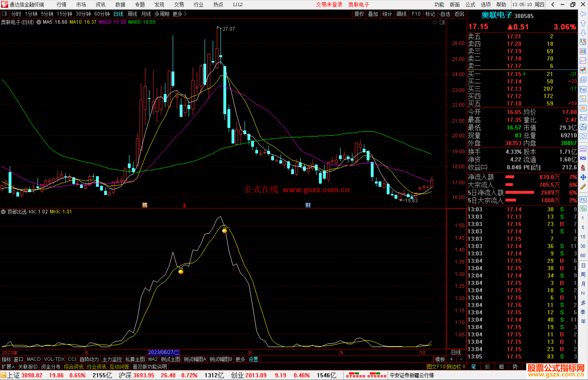Image resolution: width=588 pixels, height=380 pixels.
Task: Collapse the 侧边栏 sidebar chevron
Action: tap(464, 367)
